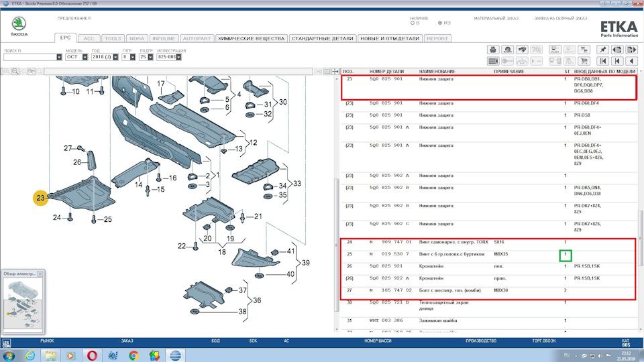644x362 pixels.
Task: Click the ПРЕДЛОЖЕНИЕ FI link
Action: 74,19
